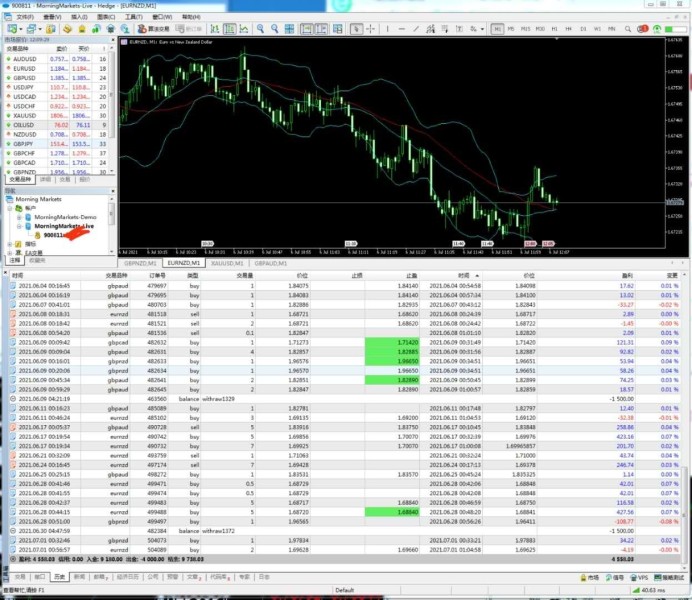Click the tile windows grid icon

click(x=289, y=29)
